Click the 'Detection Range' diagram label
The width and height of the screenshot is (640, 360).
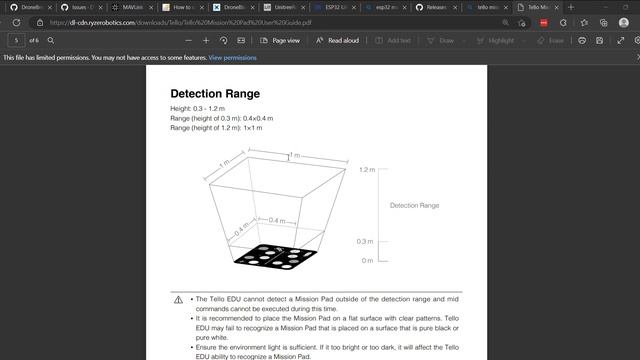pyautogui.click(x=414, y=205)
